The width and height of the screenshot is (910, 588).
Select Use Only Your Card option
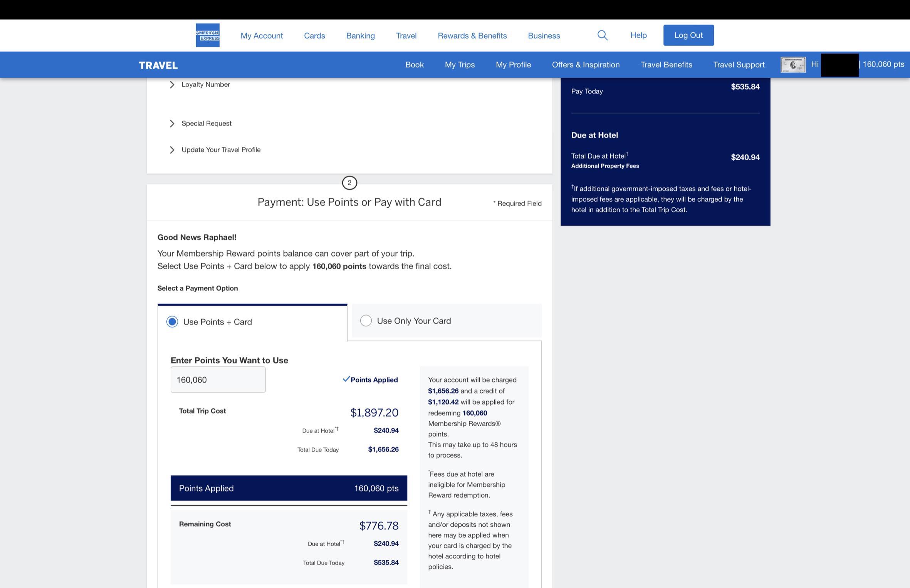tap(366, 321)
